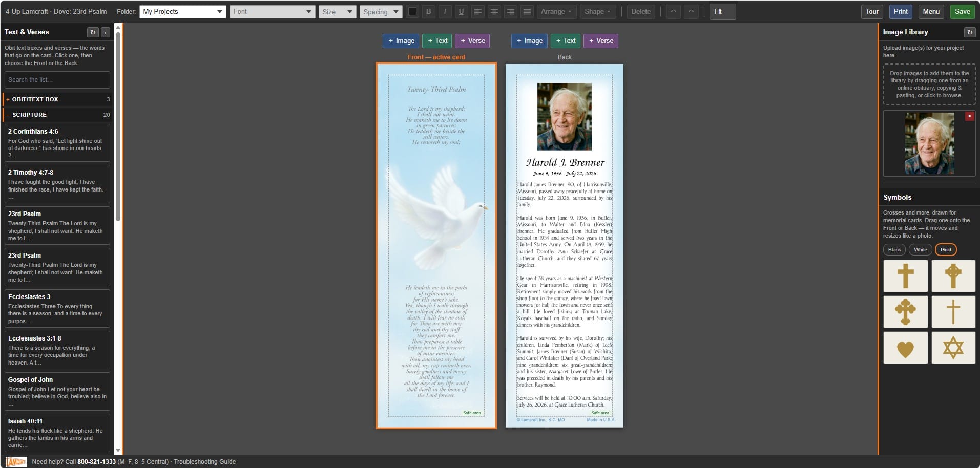
Task: Open the Shape menu
Action: pyautogui.click(x=597, y=11)
